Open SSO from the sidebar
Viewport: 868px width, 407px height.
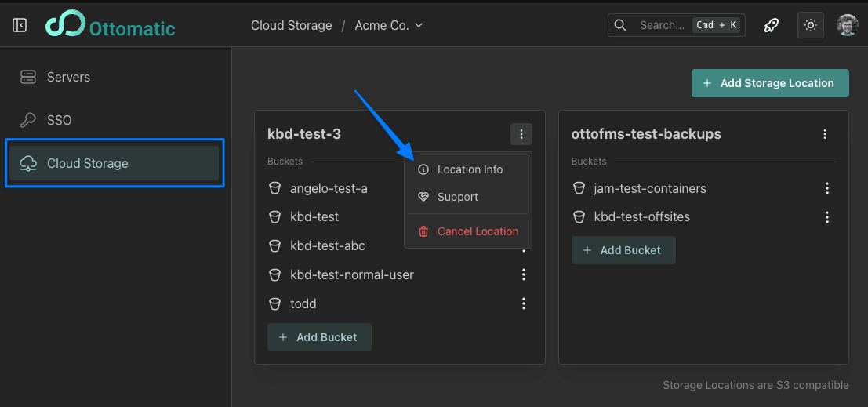(59, 120)
